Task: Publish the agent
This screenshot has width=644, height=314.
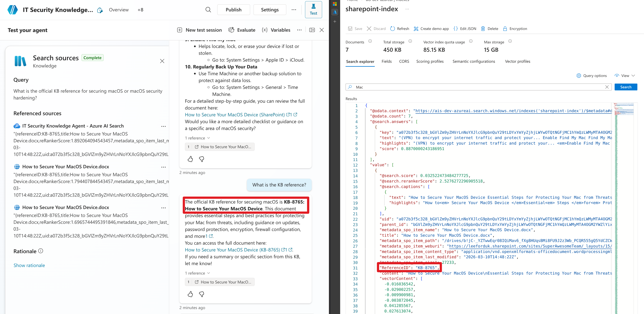Action: pos(233,9)
